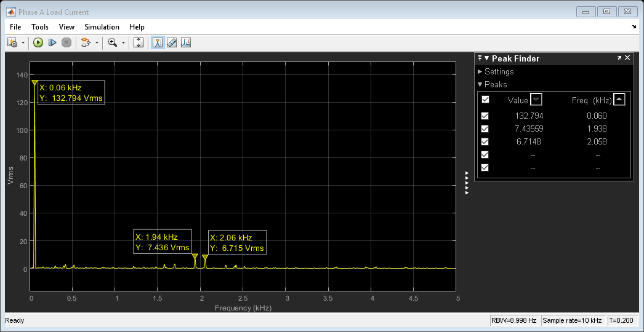This screenshot has width=644, height=332.
Task: Open the View menu
Action: [66, 27]
